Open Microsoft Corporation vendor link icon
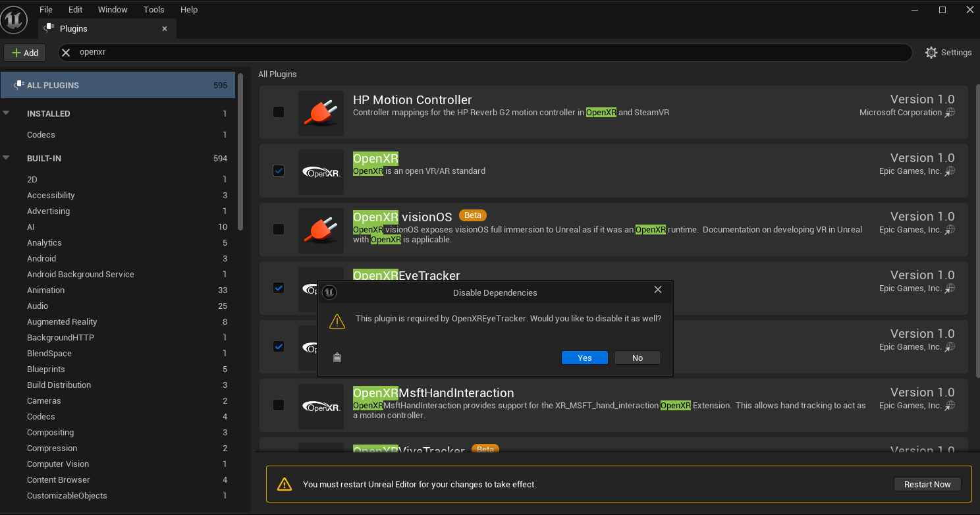Image resolution: width=980 pixels, height=515 pixels. (x=950, y=113)
